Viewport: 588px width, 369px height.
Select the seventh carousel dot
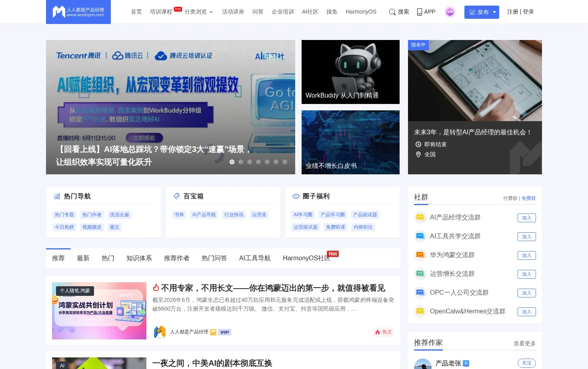(285, 162)
